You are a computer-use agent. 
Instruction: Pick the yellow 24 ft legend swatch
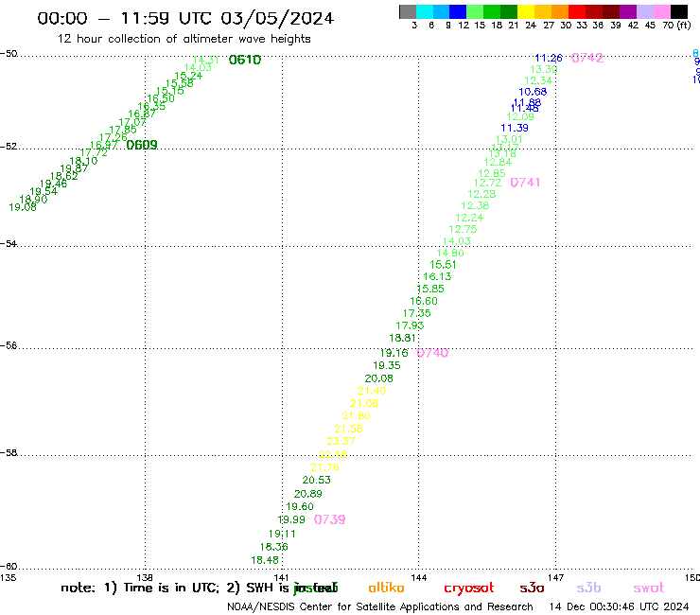(x=526, y=11)
